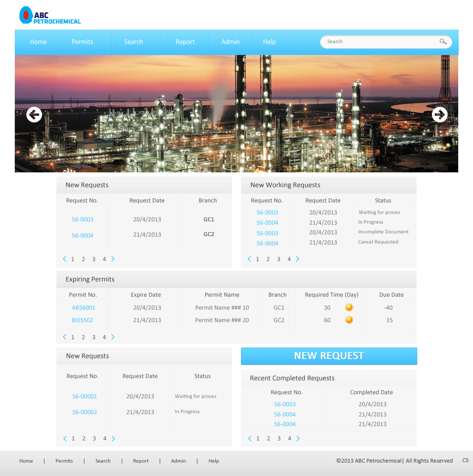Open request 56-00001 from New Requests

pos(84,396)
